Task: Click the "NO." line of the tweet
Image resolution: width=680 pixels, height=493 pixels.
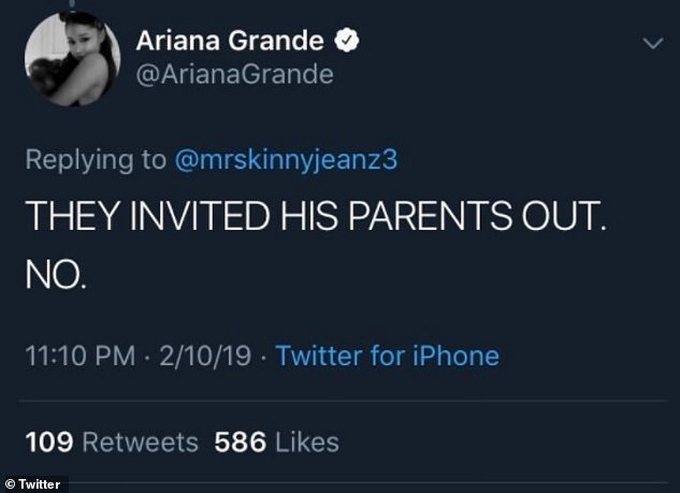Action: click(58, 277)
